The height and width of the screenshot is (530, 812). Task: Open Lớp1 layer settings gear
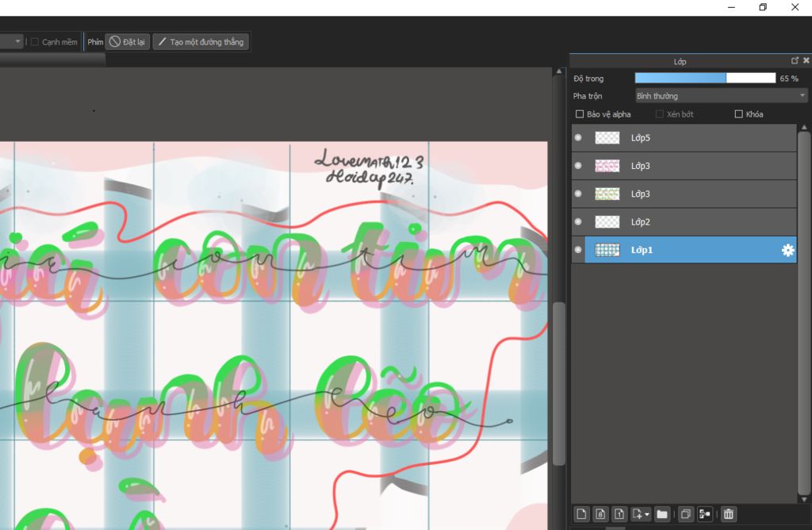pyautogui.click(x=787, y=250)
